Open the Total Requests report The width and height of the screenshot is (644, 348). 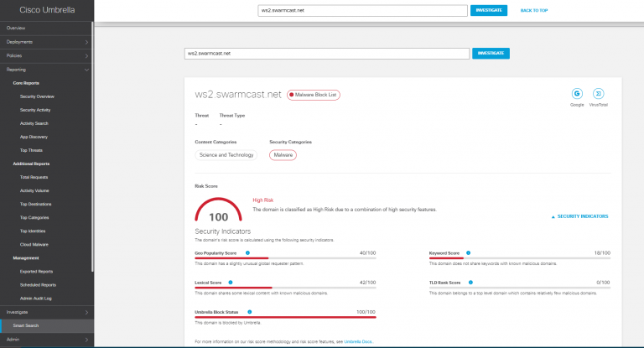pos(34,177)
